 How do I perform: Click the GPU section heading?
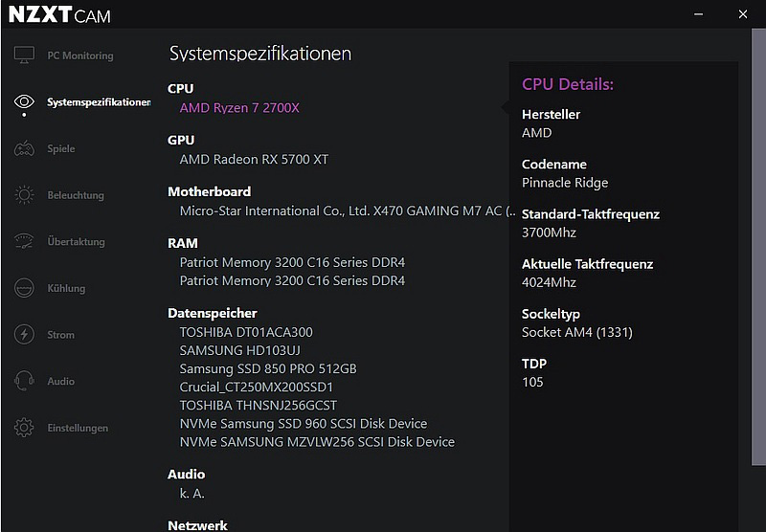coord(181,140)
